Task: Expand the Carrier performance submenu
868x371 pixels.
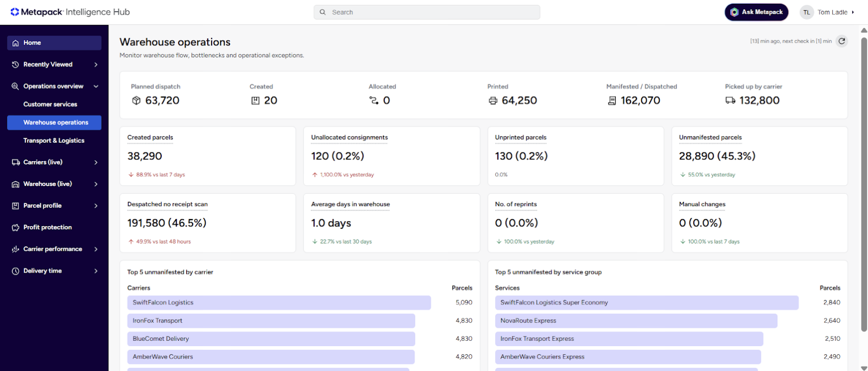Action: coord(96,249)
